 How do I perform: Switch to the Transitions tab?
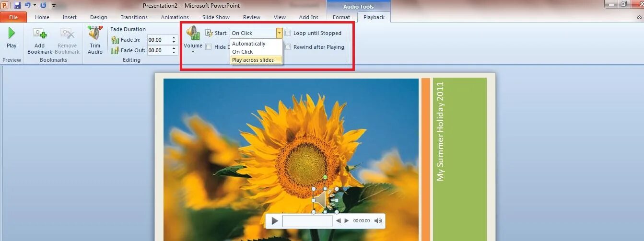(x=134, y=17)
